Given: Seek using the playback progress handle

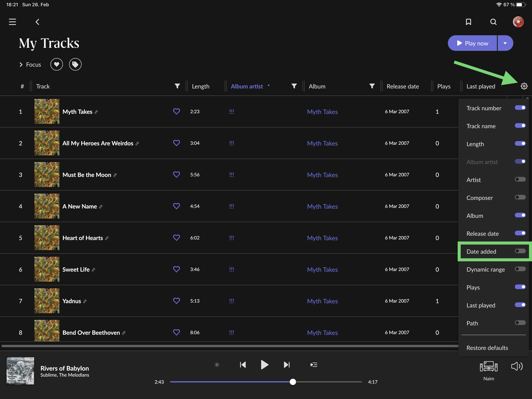Looking at the screenshot, I should [x=293, y=382].
